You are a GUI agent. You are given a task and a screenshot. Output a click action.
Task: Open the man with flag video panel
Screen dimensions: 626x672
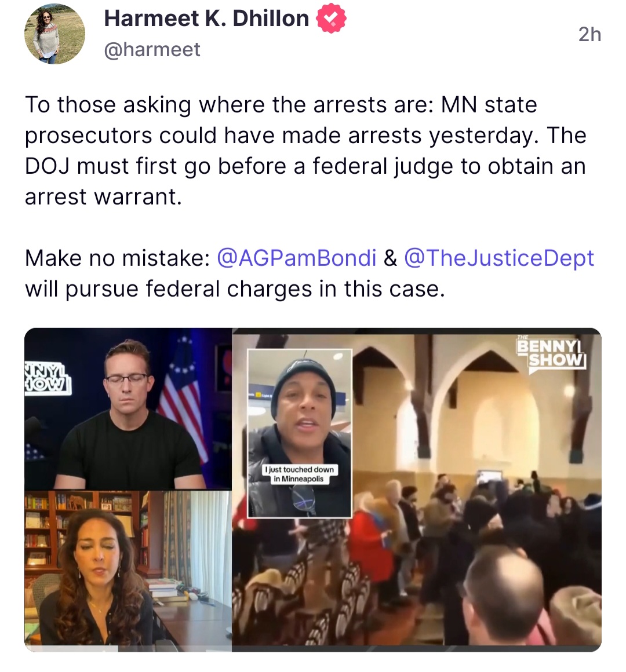pos(128,409)
